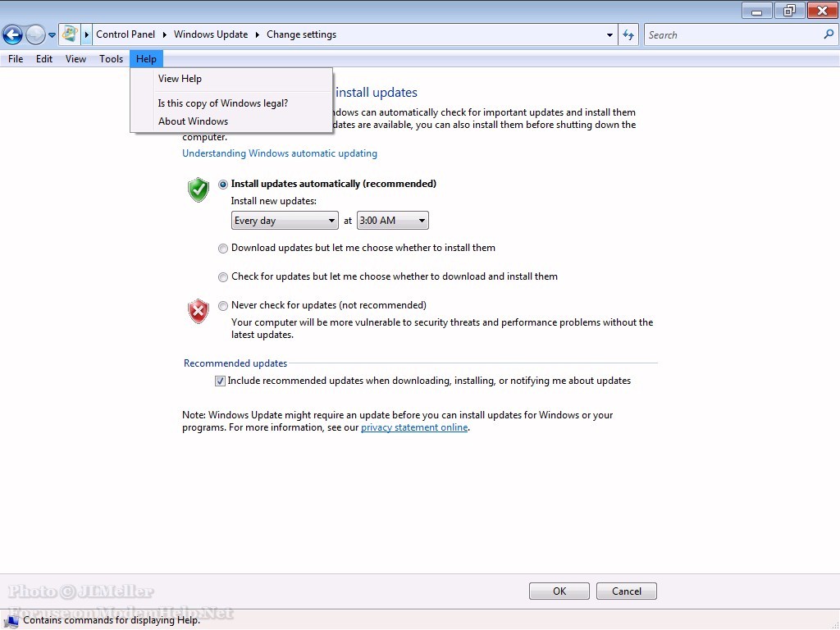
Task: Open privacy statement online link
Action: point(414,427)
